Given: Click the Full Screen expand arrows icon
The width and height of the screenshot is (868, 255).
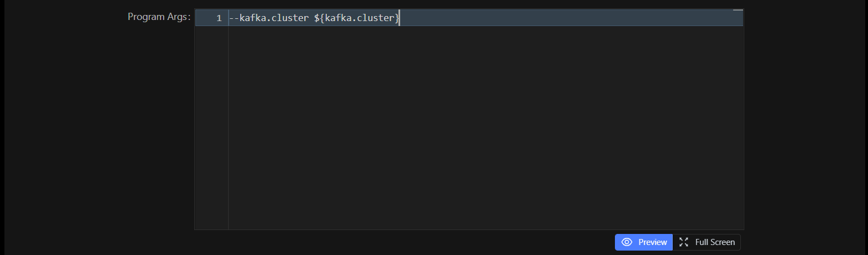Looking at the screenshot, I should [684, 242].
